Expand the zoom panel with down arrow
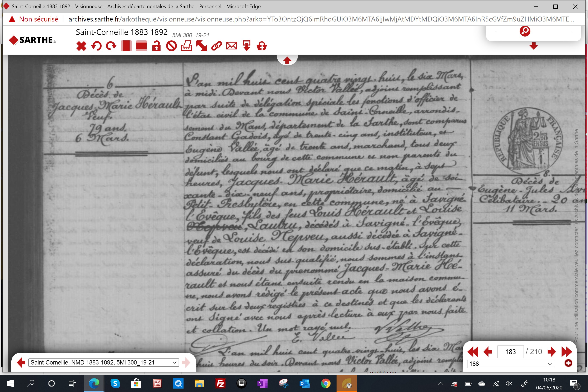This screenshot has width=588, height=392. (x=533, y=46)
